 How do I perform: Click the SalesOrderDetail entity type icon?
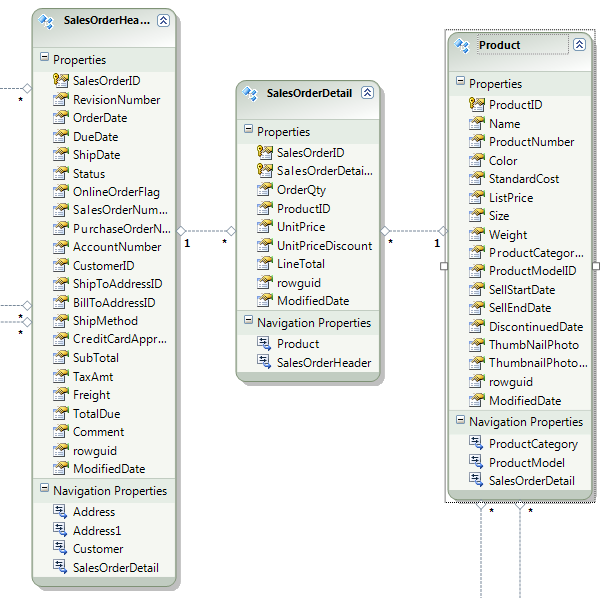(x=250, y=94)
